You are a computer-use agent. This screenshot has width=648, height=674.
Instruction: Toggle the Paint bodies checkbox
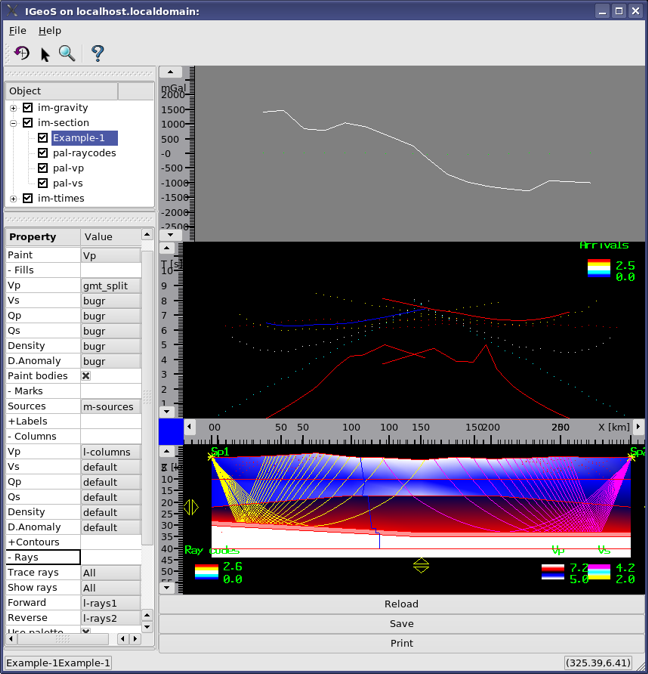tap(86, 376)
